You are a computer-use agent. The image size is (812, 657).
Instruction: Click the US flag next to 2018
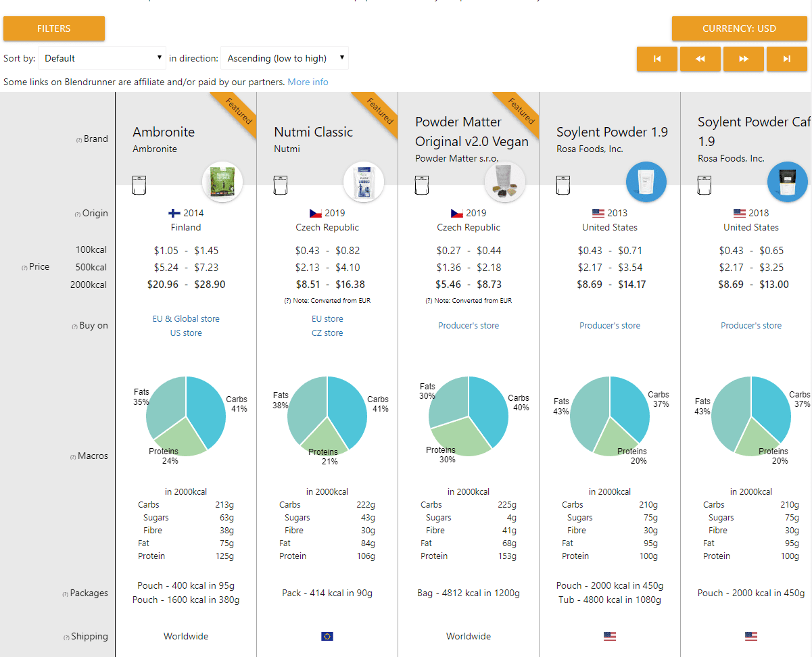tap(739, 213)
